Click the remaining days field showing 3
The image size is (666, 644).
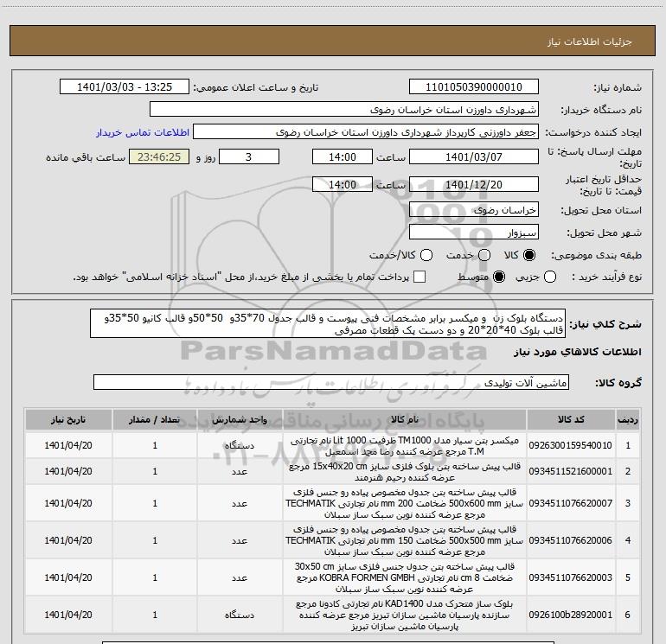click(249, 156)
